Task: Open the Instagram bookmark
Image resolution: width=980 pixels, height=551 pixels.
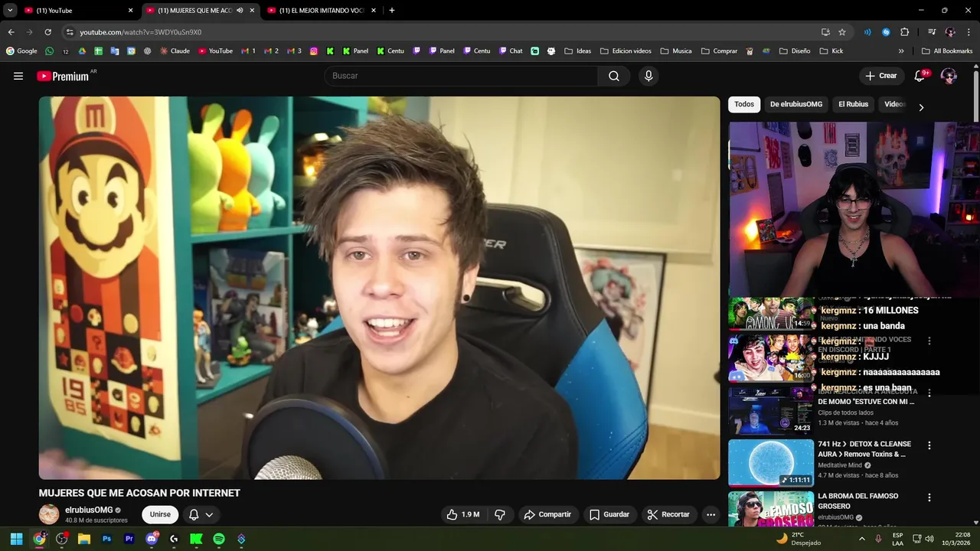Action: tap(314, 51)
